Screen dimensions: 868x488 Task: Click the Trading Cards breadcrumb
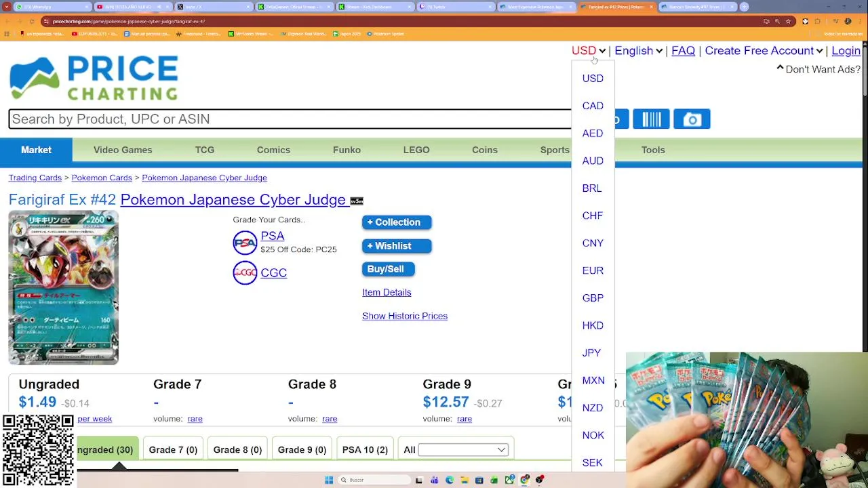click(35, 178)
